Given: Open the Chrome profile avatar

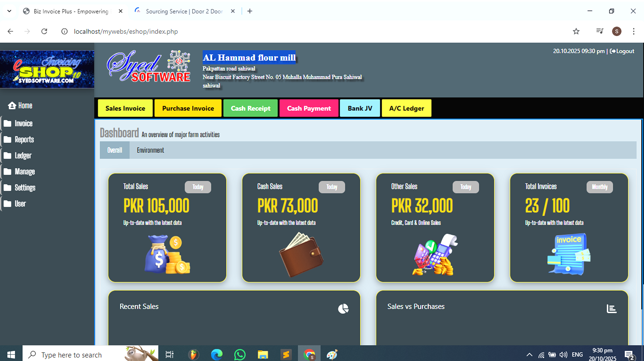Looking at the screenshot, I should tap(617, 31).
